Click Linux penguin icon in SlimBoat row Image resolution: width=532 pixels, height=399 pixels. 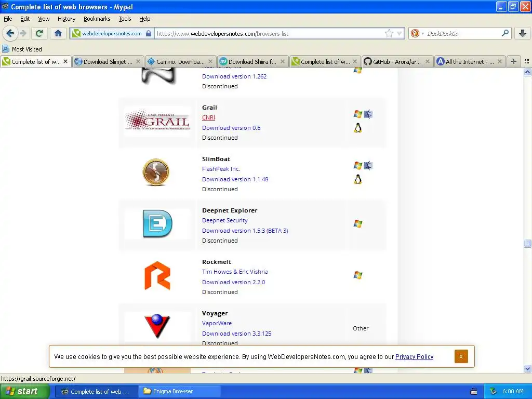pyautogui.click(x=357, y=179)
